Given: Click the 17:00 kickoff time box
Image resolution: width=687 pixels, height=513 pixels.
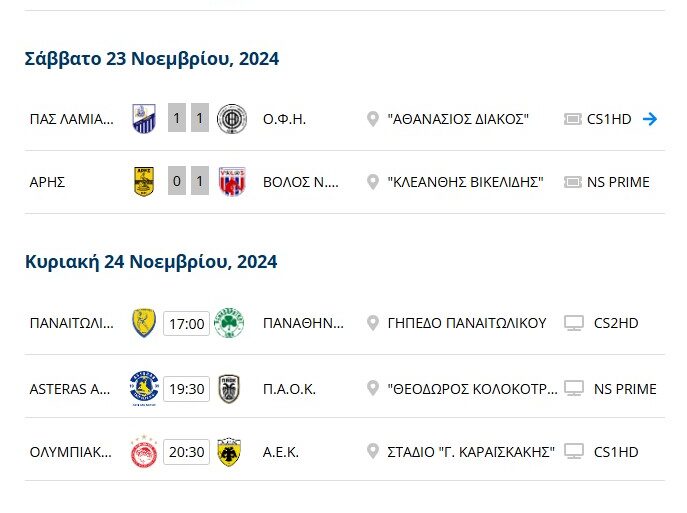Looking at the screenshot, I should [x=187, y=324].
